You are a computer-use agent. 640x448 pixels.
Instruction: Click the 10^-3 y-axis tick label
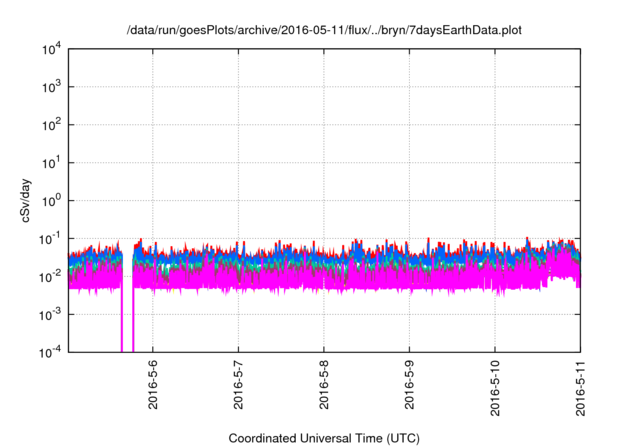pos(50,315)
